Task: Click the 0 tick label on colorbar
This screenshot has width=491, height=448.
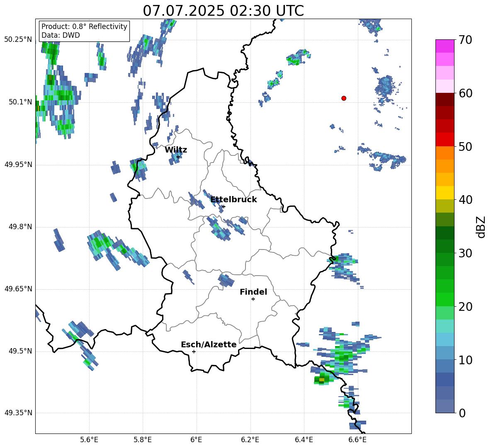Action: click(462, 413)
